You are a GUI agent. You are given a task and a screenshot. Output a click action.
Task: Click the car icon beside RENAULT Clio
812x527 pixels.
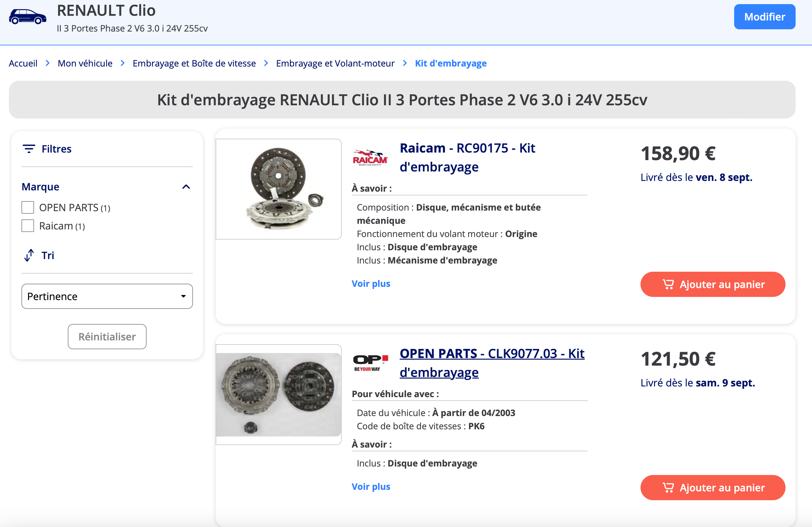click(x=27, y=17)
